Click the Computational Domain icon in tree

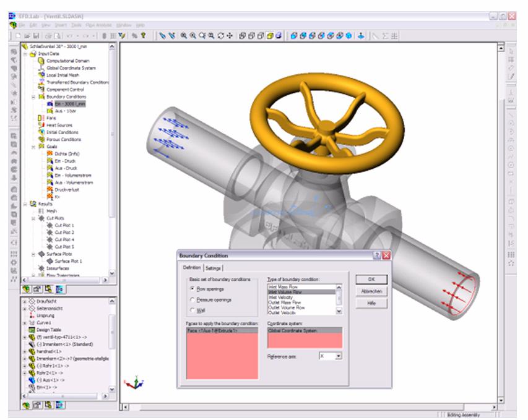(41, 61)
